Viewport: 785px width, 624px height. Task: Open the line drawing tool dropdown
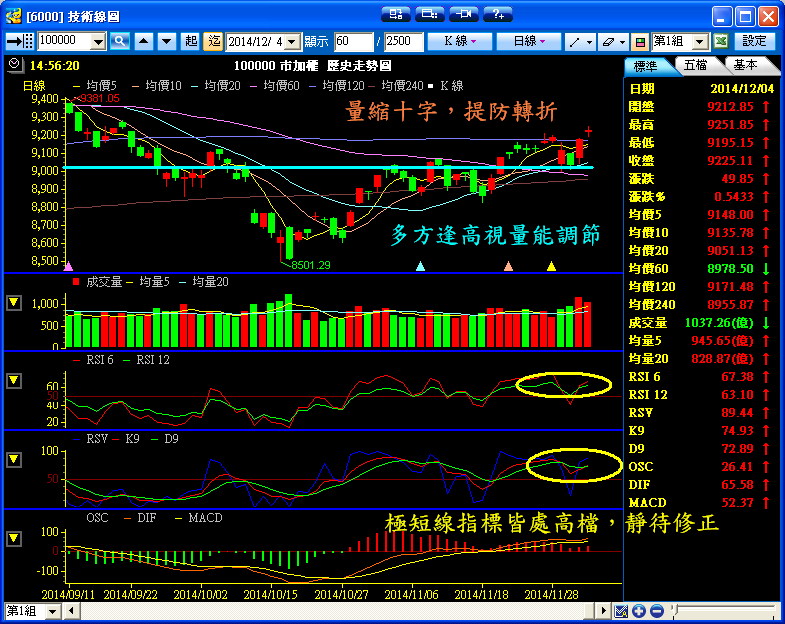pyautogui.click(x=578, y=41)
